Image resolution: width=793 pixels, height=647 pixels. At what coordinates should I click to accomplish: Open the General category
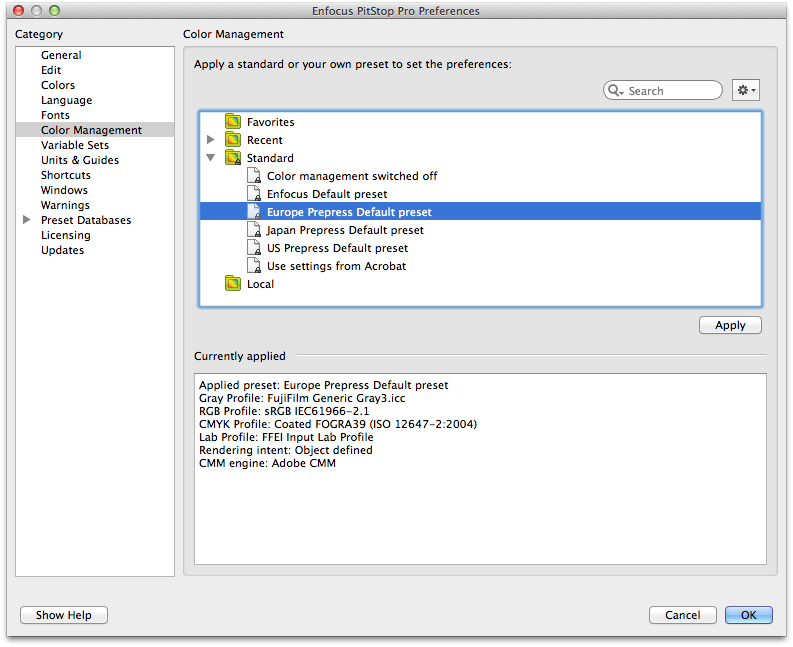61,55
